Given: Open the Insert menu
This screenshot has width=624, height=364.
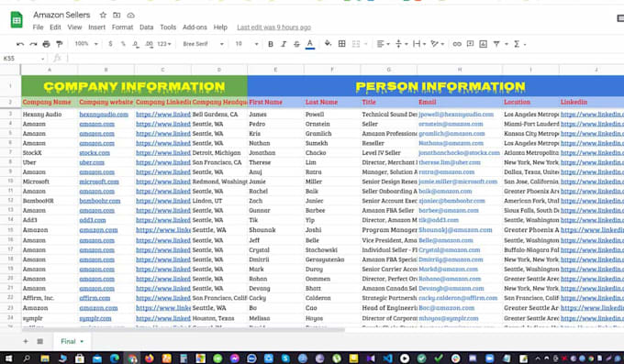Looking at the screenshot, I should [96, 28].
